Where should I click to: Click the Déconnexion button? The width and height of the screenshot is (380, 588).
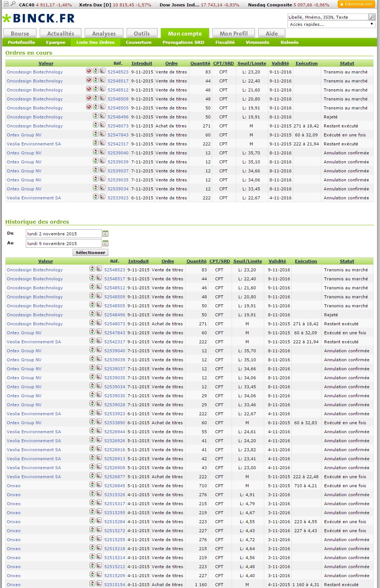356,4
